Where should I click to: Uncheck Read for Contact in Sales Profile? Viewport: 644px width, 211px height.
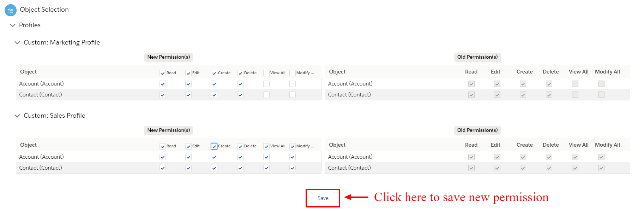[163, 168]
